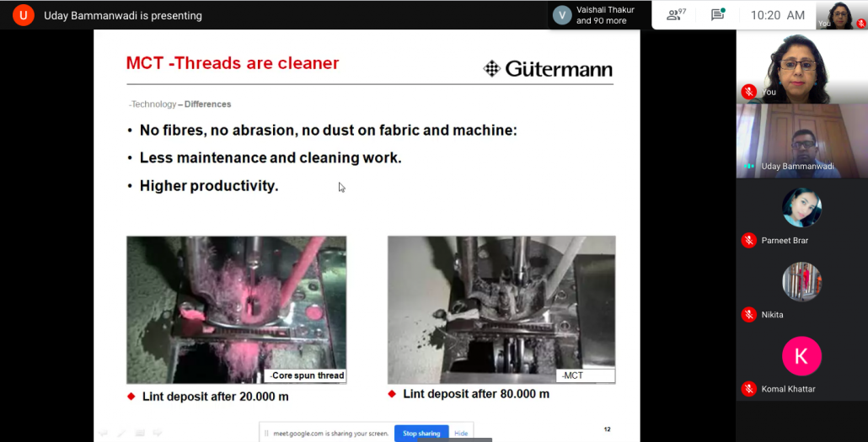The width and height of the screenshot is (868, 442).
Task: Select Parneet Brar's participant tile
Action: (801, 216)
